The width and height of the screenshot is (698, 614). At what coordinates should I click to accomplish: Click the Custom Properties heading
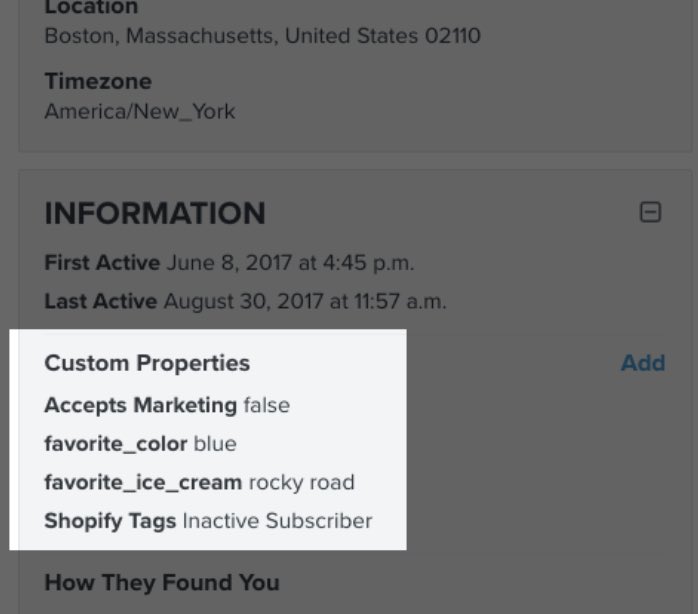147,363
